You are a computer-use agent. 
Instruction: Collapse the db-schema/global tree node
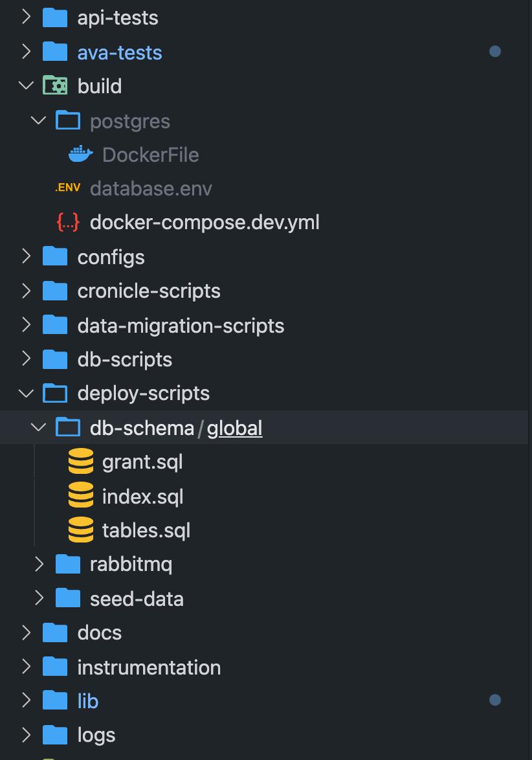38,427
